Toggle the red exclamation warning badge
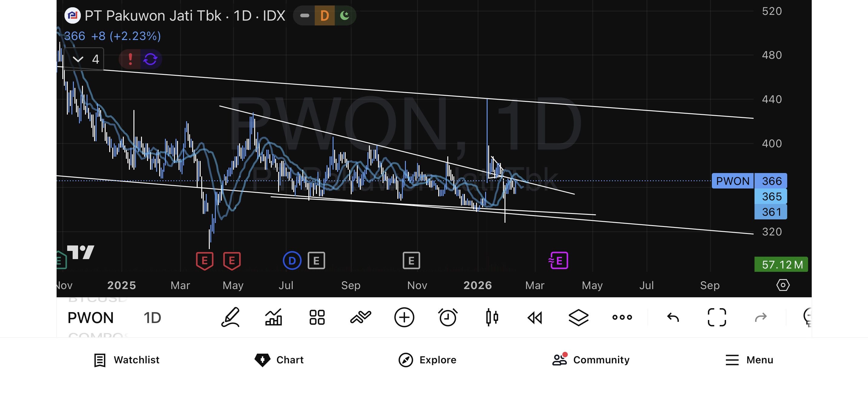 pyautogui.click(x=130, y=59)
